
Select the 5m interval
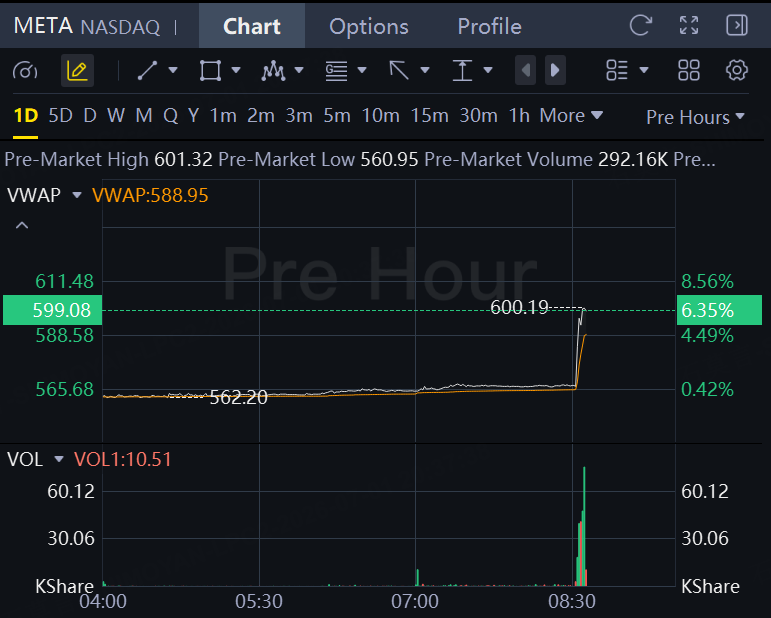337,116
